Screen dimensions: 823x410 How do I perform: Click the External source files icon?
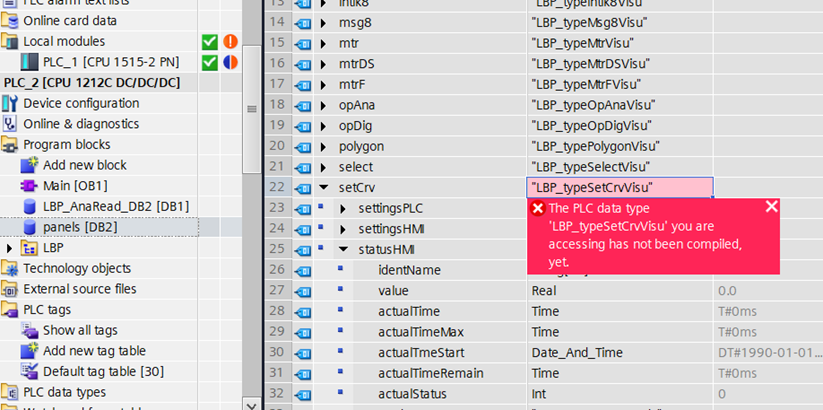tap(10, 289)
